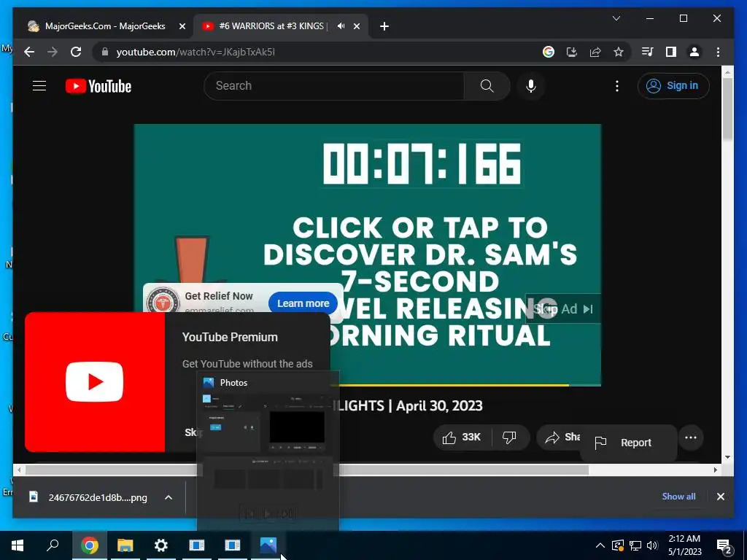Open File Explorer from taskbar
747x560 pixels.
pos(125,545)
